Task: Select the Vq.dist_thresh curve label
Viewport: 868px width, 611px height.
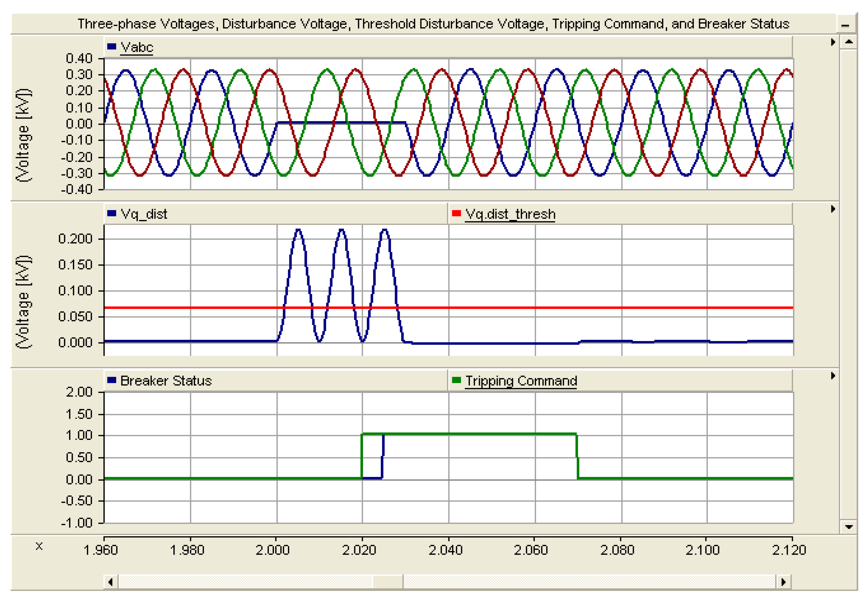Action: [510, 214]
